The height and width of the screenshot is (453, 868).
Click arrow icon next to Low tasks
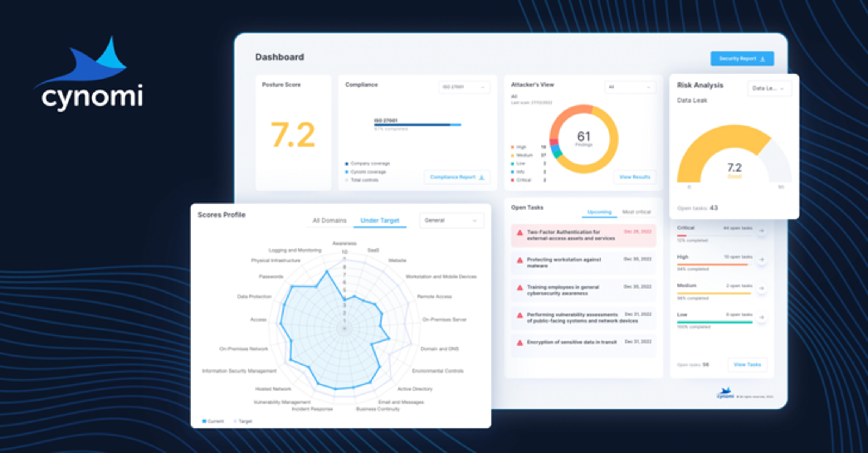pyautogui.click(x=761, y=317)
